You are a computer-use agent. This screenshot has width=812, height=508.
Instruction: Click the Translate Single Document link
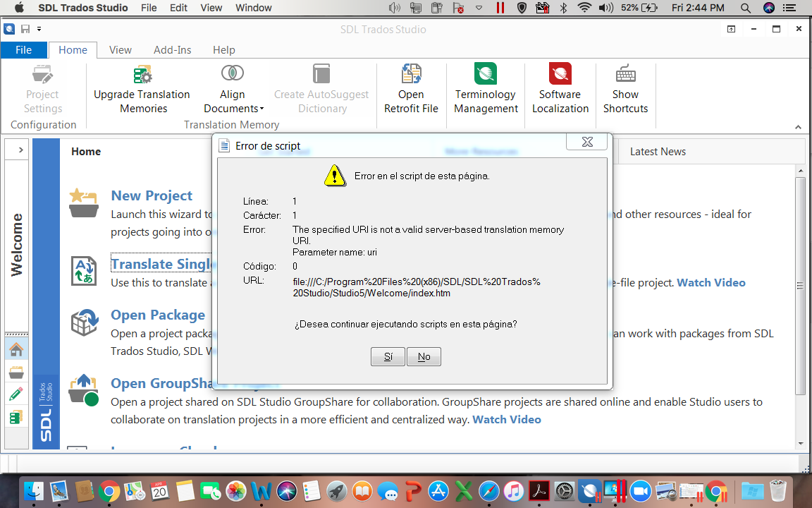point(161,264)
